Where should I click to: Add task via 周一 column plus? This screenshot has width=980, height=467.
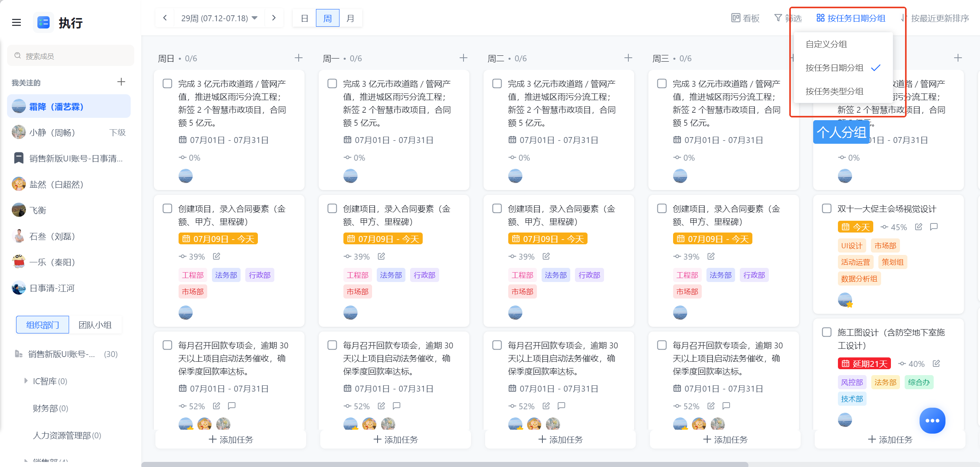[x=464, y=58]
